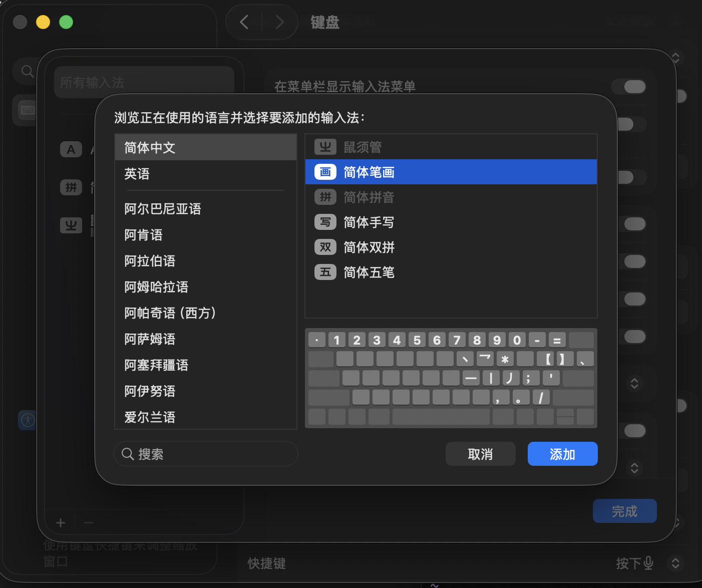Click into the 搜索 search field
The height and width of the screenshot is (588, 702).
click(205, 454)
